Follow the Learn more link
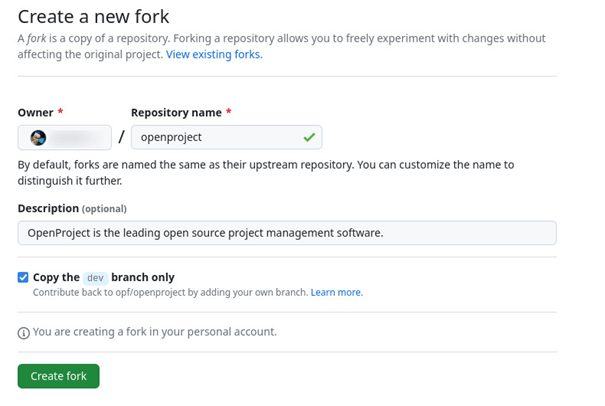The width and height of the screenshot is (605, 406). point(335,292)
